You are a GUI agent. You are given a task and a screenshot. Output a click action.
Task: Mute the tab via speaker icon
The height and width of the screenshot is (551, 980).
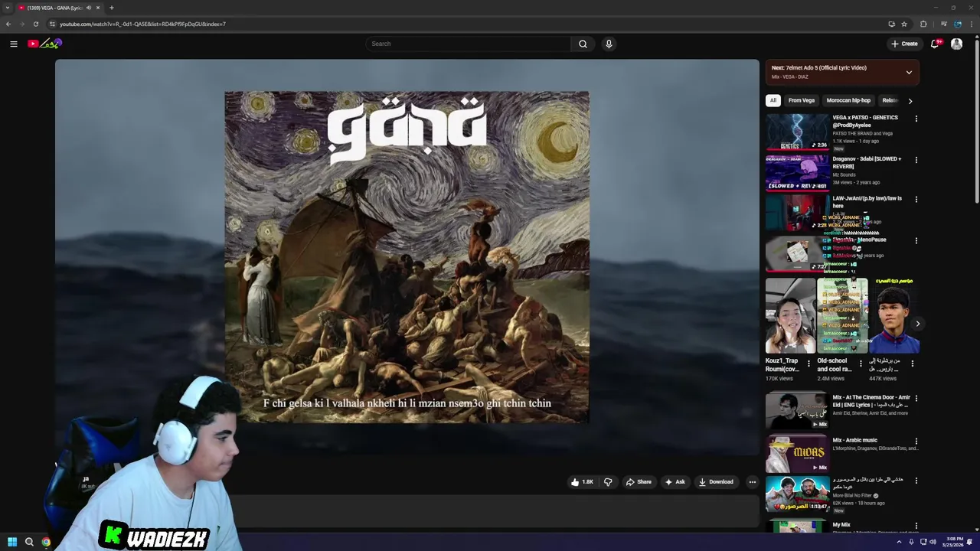(x=89, y=8)
